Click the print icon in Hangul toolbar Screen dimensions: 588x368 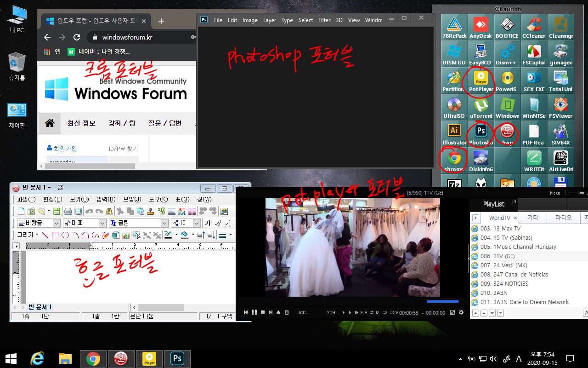[68, 211]
